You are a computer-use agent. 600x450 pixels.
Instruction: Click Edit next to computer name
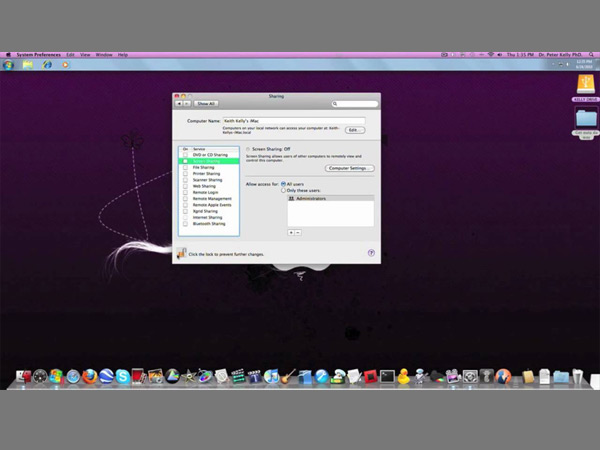pyautogui.click(x=355, y=130)
